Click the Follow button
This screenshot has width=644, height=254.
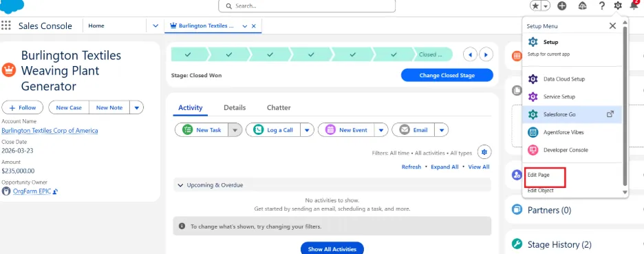coord(23,107)
